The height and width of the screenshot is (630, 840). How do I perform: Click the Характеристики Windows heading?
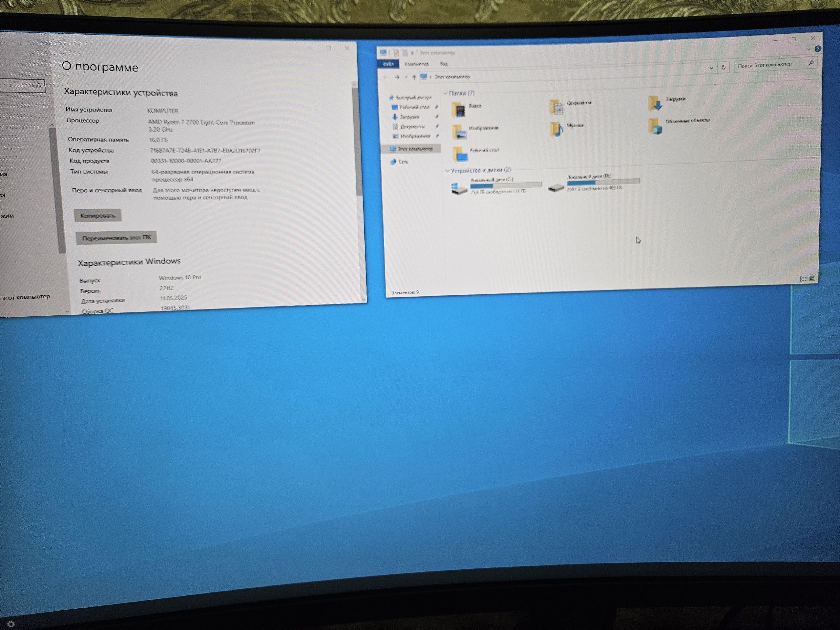tap(129, 262)
